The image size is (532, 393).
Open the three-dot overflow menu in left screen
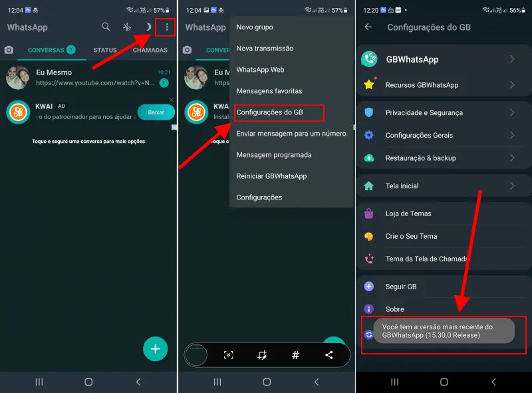pyautogui.click(x=167, y=27)
